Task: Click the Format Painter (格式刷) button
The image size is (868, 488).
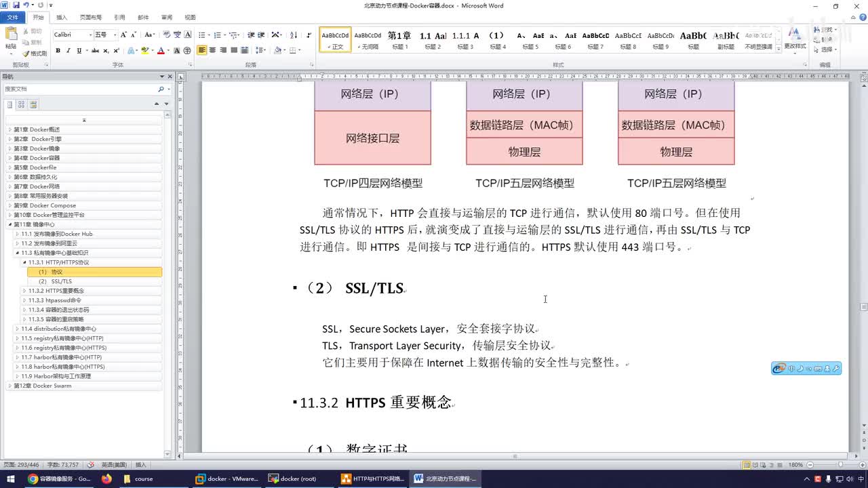Action: (x=35, y=54)
